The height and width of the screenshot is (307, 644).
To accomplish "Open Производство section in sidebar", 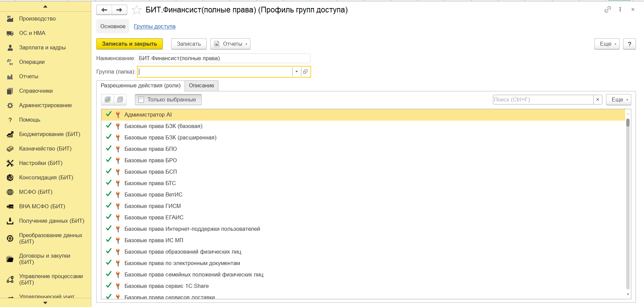I will coord(45,19).
